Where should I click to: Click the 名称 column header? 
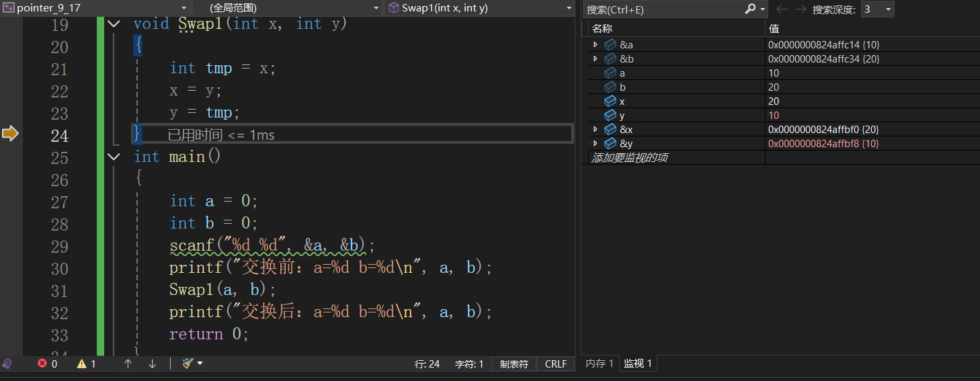coord(677,29)
